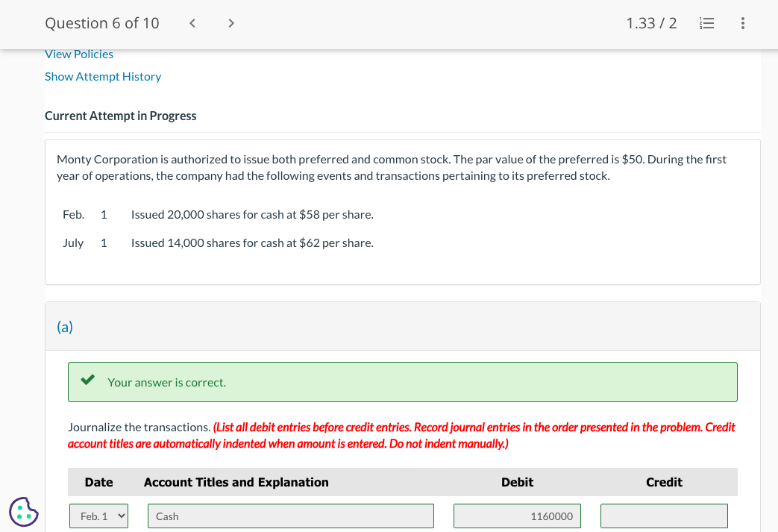The image size is (778, 532).
Task: Collapse the (a) answer section
Action: [x=65, y=326]
